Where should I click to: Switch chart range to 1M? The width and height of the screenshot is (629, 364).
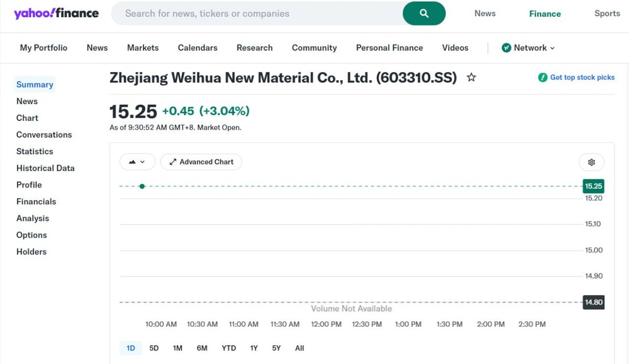click(x=178, y=348)
